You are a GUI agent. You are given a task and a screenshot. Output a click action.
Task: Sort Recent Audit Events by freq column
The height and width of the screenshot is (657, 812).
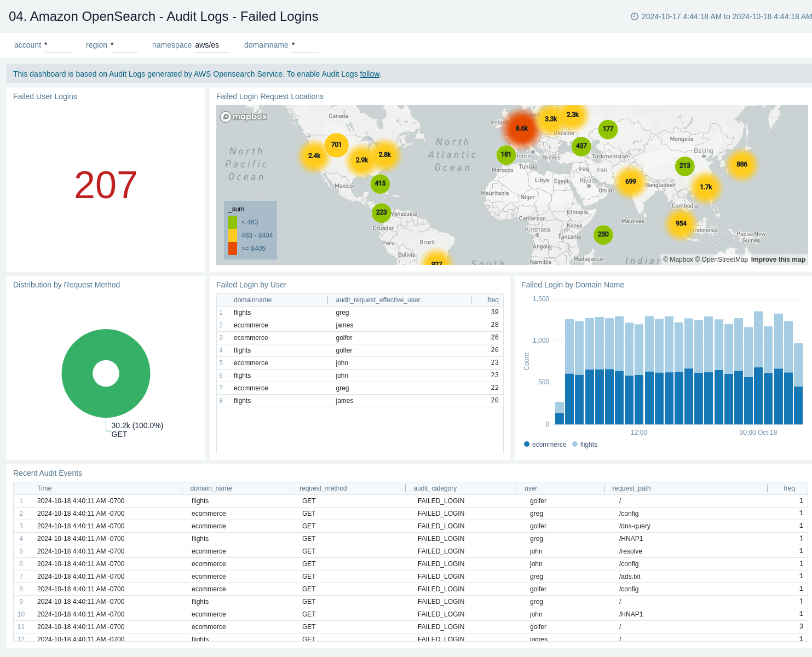[x=789, y=488]
